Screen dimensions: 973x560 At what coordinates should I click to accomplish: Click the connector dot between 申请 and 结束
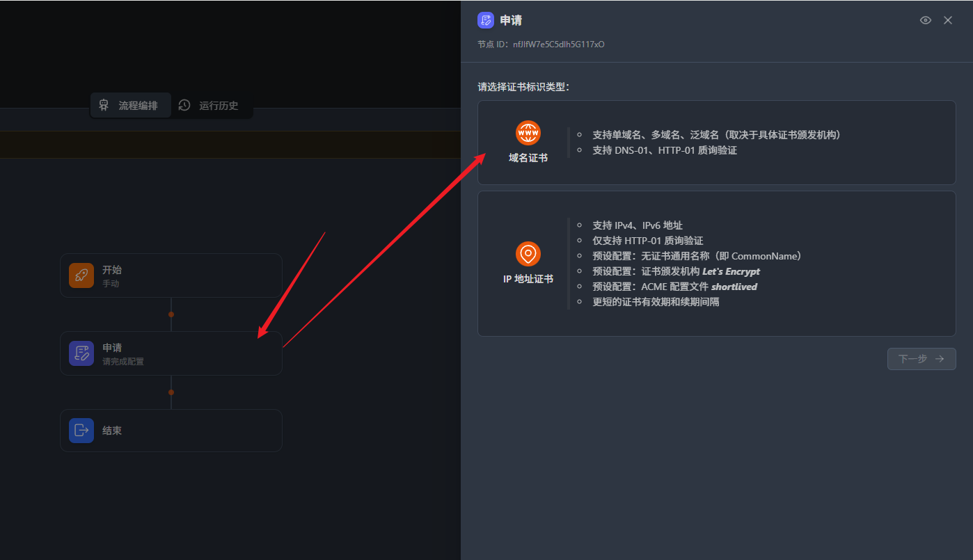tap(171, 392)
